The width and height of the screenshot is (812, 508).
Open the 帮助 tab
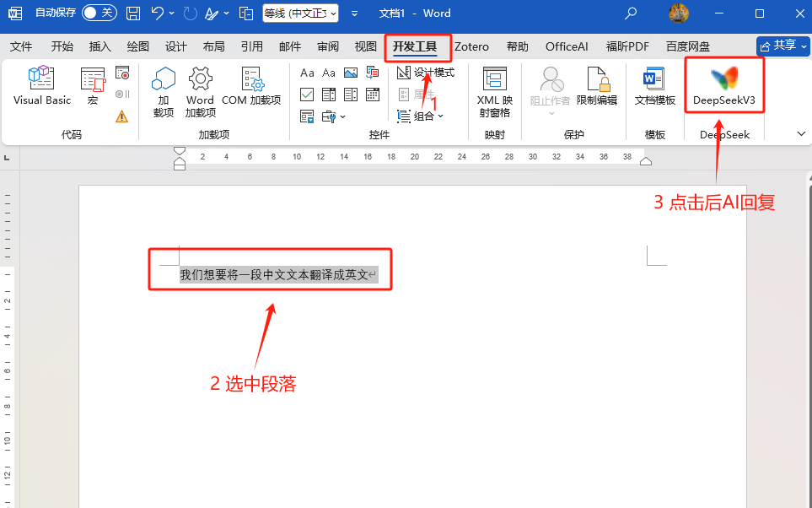click(x=518, y=46)
